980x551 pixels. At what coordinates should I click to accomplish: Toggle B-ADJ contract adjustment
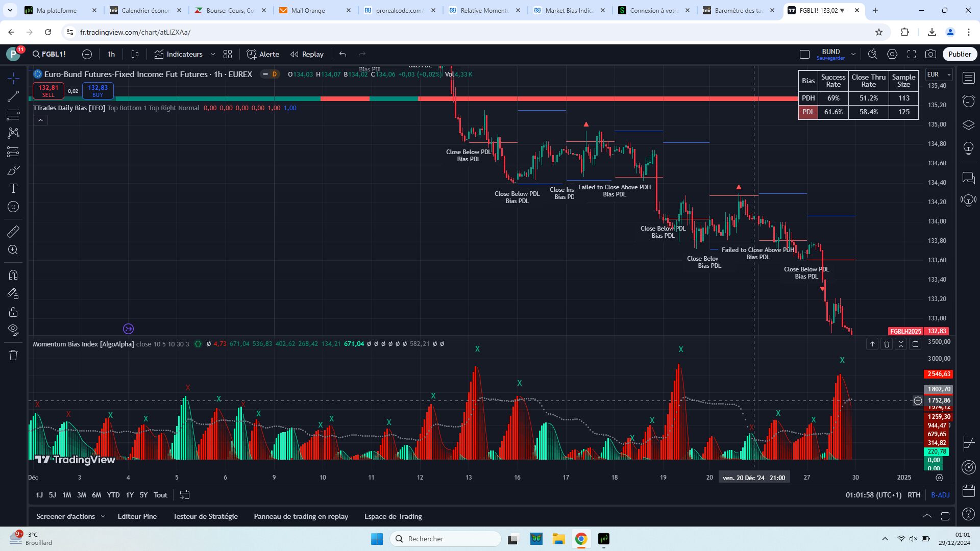[940, 495]
